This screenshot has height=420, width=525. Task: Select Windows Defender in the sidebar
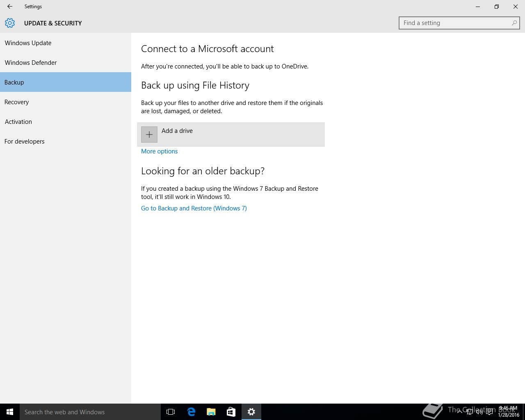66,62
